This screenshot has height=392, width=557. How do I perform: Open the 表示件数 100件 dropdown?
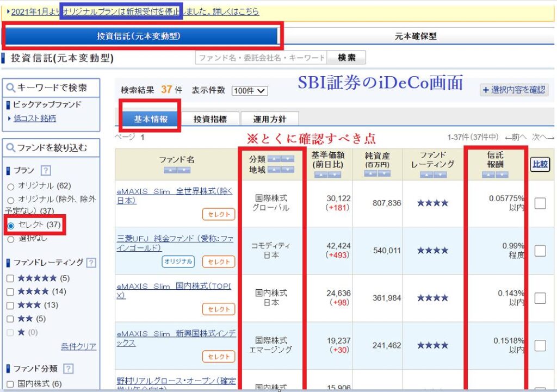(250, 91)
